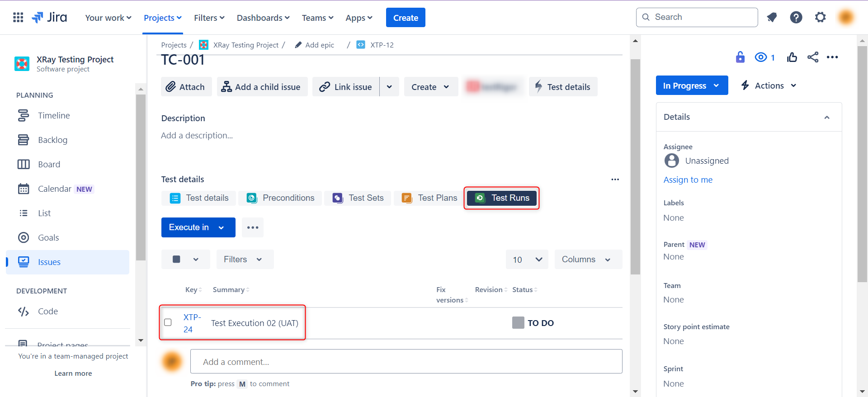Open the app switcher grid icon
The width and height of the screenshot is (868, 397).
pyautogui.click(x=18, y=18)
